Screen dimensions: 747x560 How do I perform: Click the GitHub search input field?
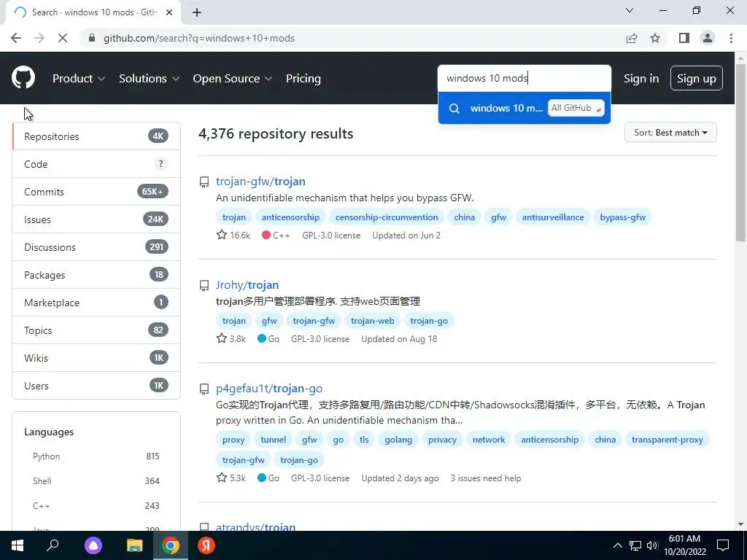[x=524, y=78]
